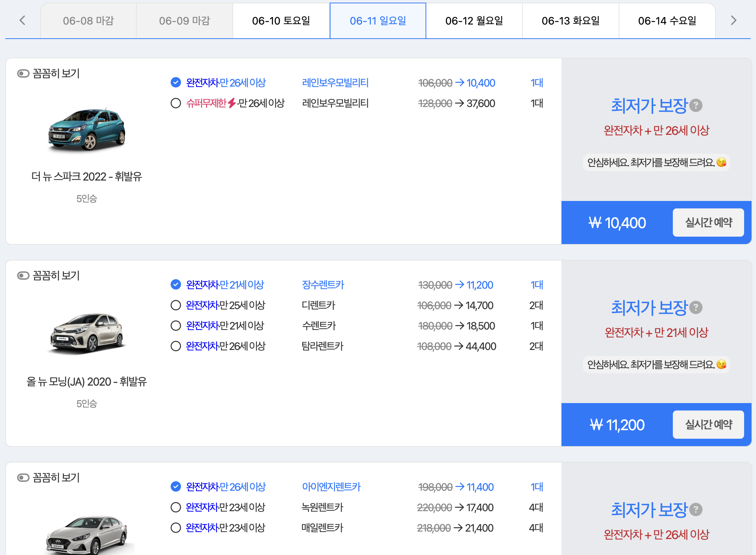Click the 수렌트카 company name

(319, 325)
